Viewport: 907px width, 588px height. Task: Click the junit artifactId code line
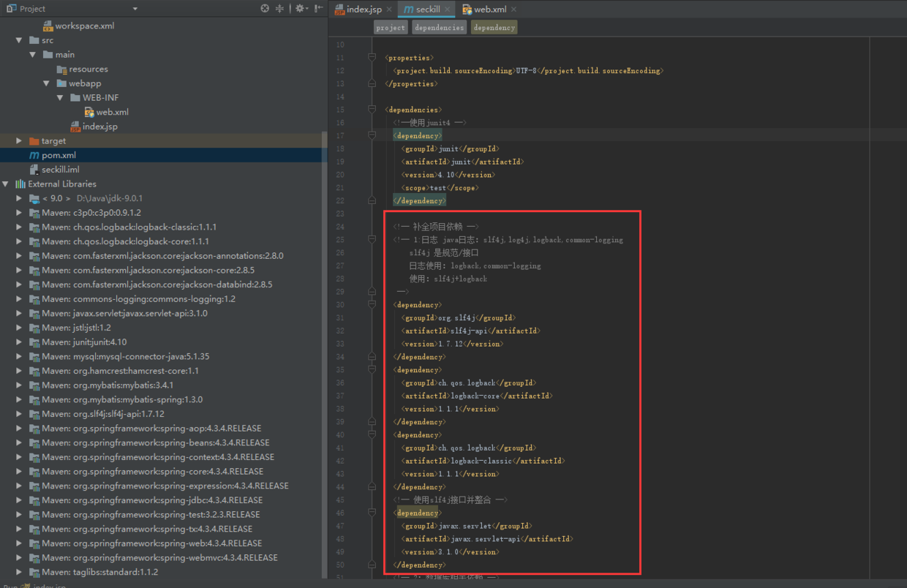tap(462, 162)
